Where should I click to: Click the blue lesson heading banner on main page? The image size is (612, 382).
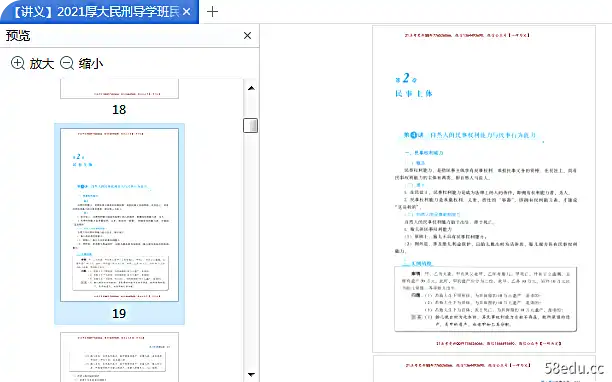tap(470, 135)
